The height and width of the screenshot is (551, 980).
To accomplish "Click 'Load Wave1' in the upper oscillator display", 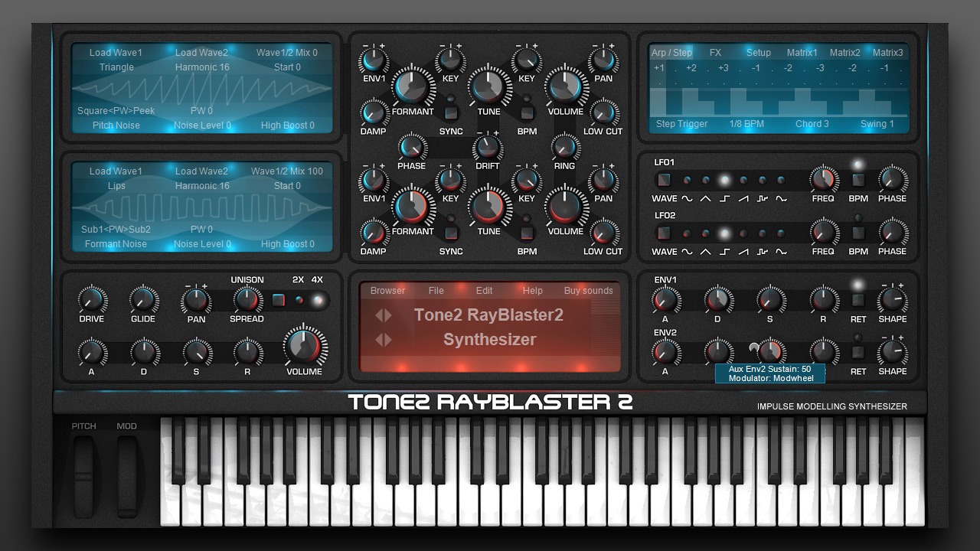I will (x=116, y=53).
